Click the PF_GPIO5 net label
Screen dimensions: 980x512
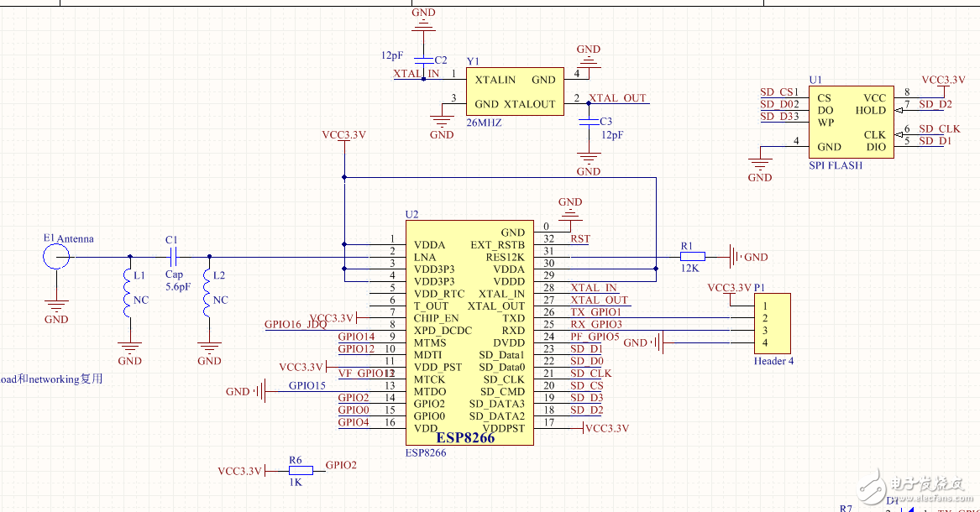595,337
